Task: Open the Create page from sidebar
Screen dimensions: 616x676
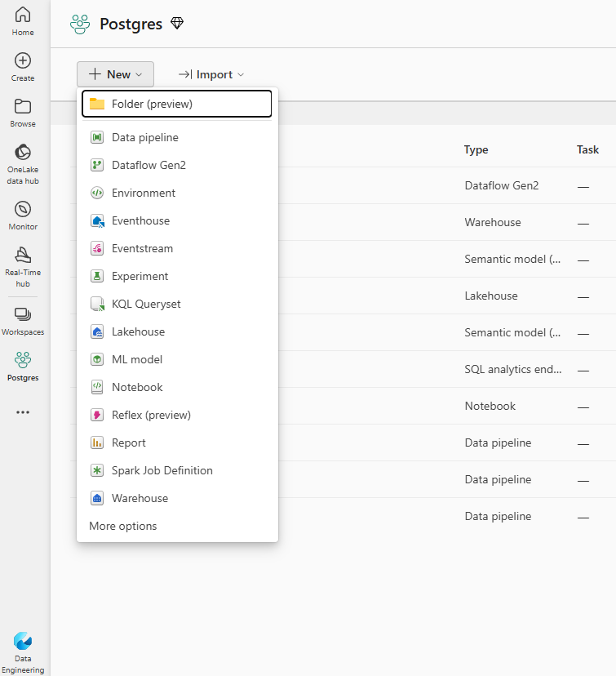Action: tap(23, 67)
